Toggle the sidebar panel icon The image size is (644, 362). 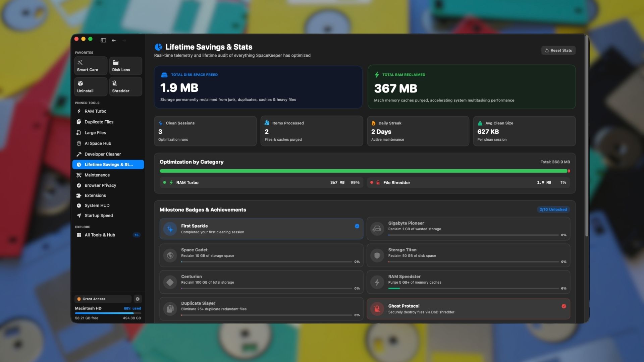pyautogui.click(x=103, y=40)
